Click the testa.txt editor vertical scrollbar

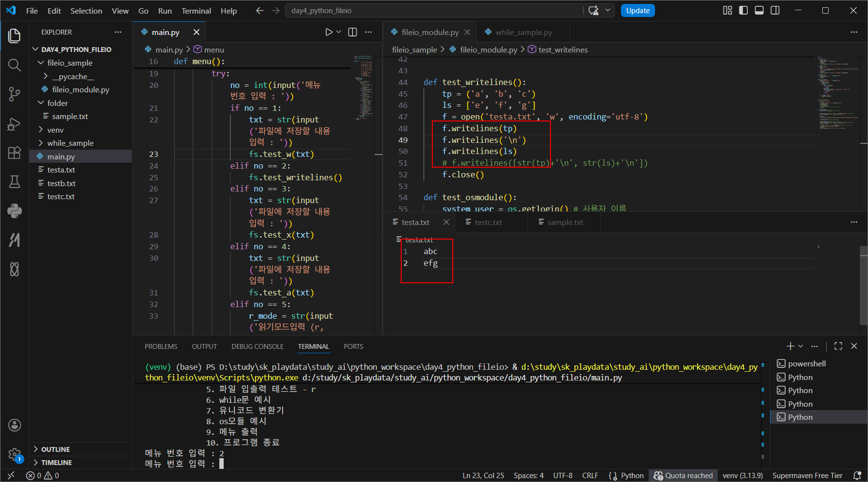click(864, 285)
